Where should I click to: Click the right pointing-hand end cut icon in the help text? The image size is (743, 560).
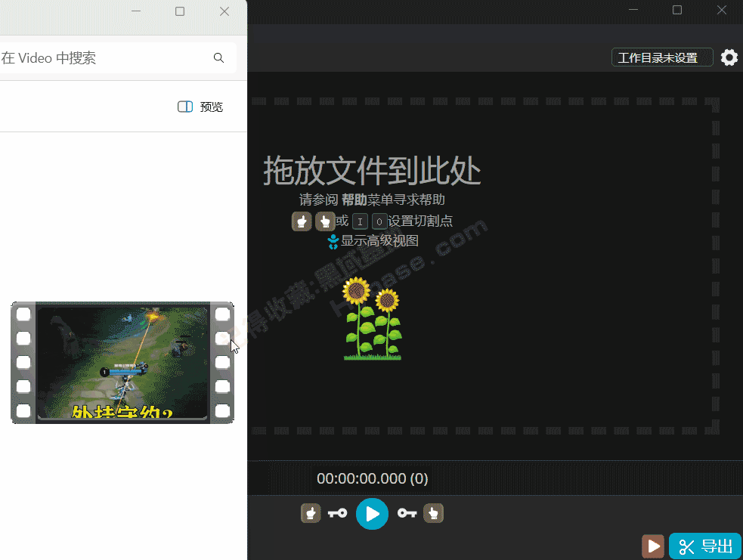click(x=325, y=221)
